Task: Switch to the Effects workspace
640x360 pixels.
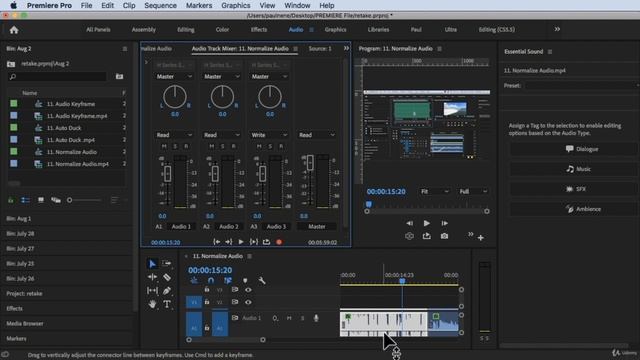Action: pos(259,29)
